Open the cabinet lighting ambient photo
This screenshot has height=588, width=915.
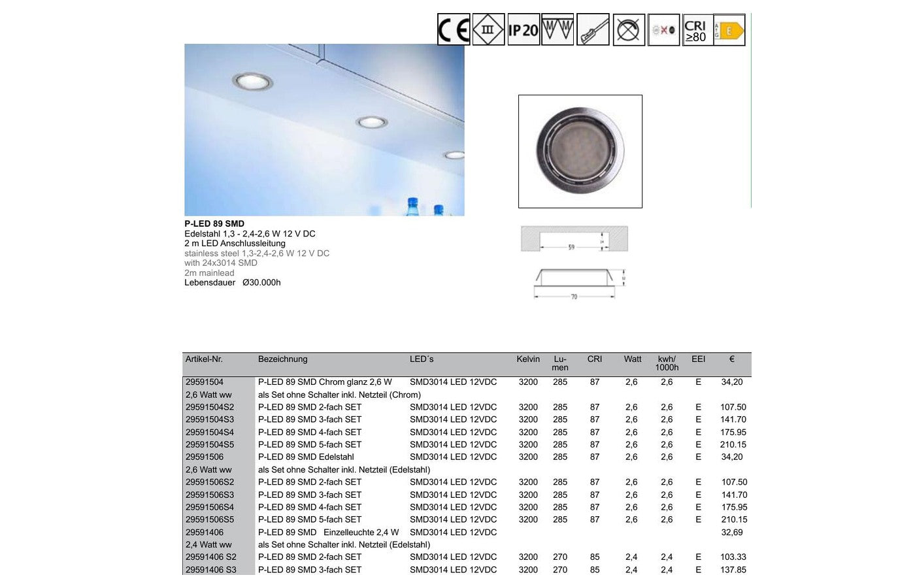click(x=324, y=130)
